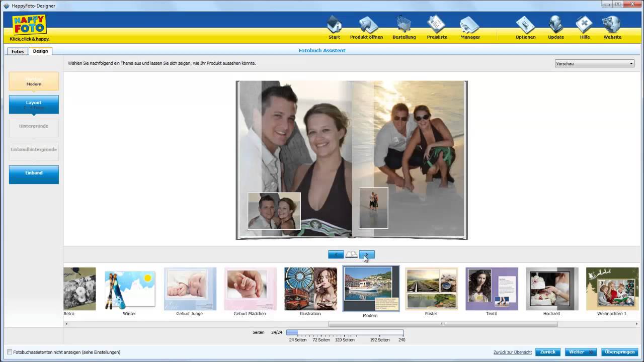Image resolution: width=644 pixels, height=362 pixels.
Task: Open the Vorschau dropdown
Action: pos(594,63)
